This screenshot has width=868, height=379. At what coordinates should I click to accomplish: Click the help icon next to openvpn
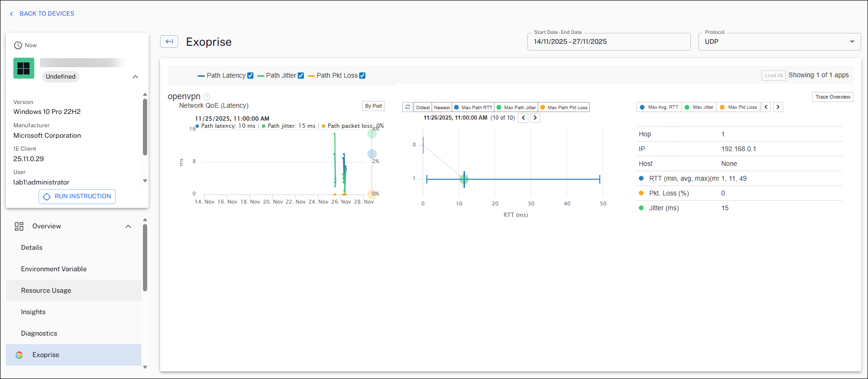[x=207, y=97]
